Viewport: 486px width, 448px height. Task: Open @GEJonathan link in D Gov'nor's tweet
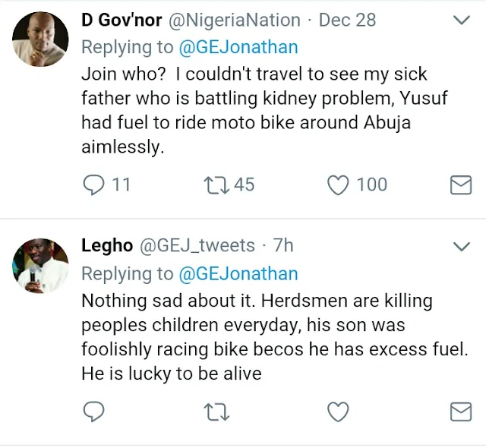(238, 47)
